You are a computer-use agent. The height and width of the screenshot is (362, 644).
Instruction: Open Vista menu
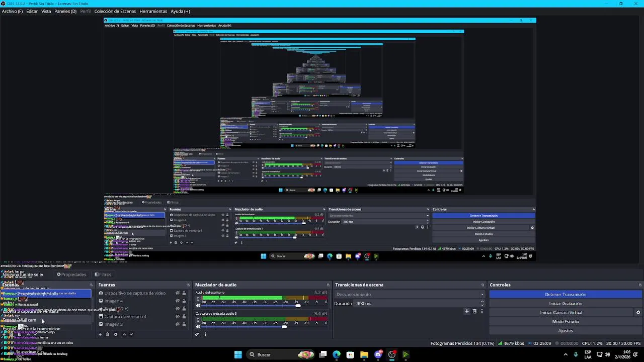(46, 11)
